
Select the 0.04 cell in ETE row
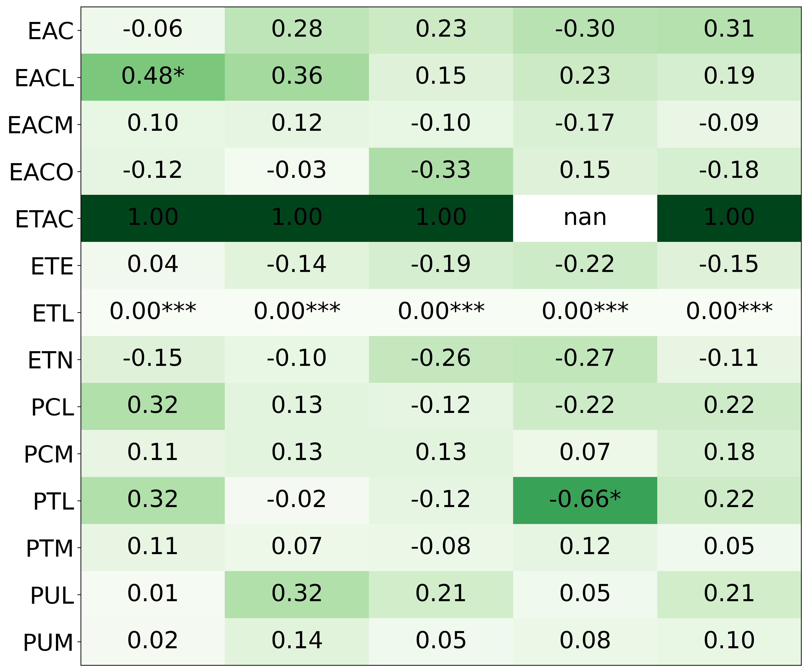click(x=153, y=265)
